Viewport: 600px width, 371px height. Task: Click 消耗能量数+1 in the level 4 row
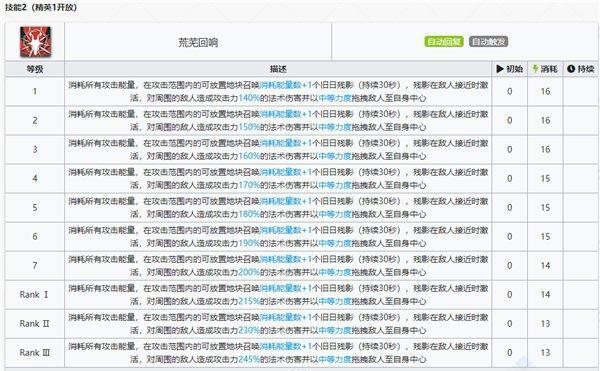click(286, 172)
